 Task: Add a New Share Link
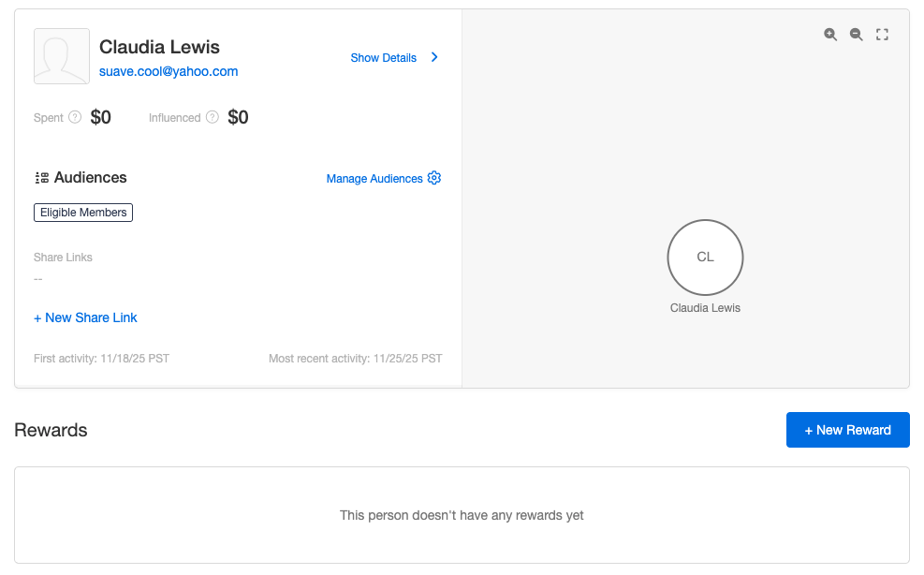tap(85, 317)
